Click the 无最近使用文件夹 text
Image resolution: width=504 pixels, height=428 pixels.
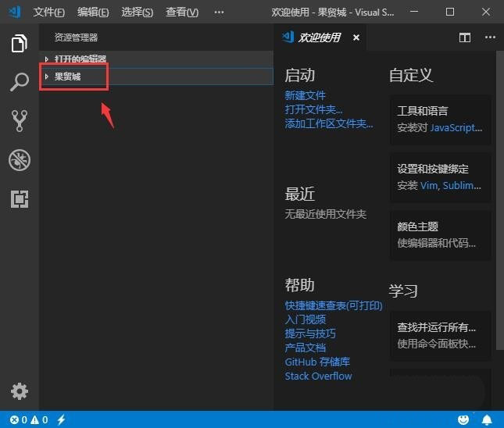(325, 214)
